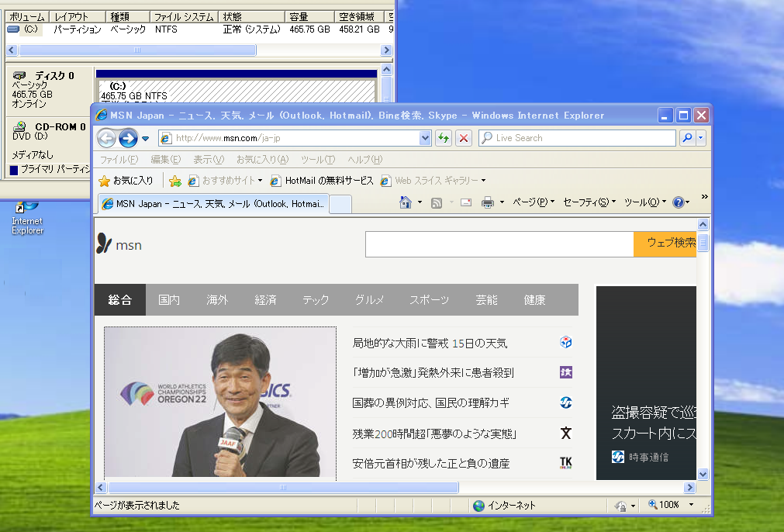Open the セーフティ(S) command menu
Image resolution: width=784 pixels, height=532 pixels.
[589, 202]
